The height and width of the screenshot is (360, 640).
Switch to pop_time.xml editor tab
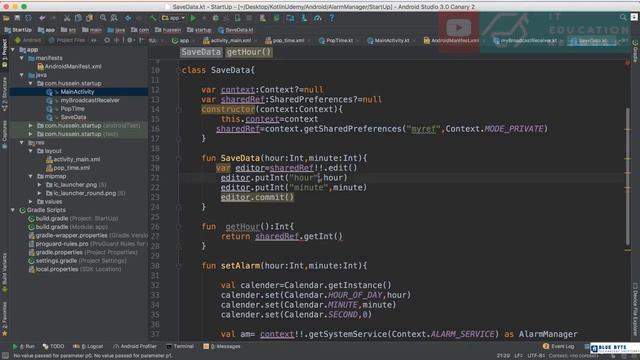click(285, 40)
